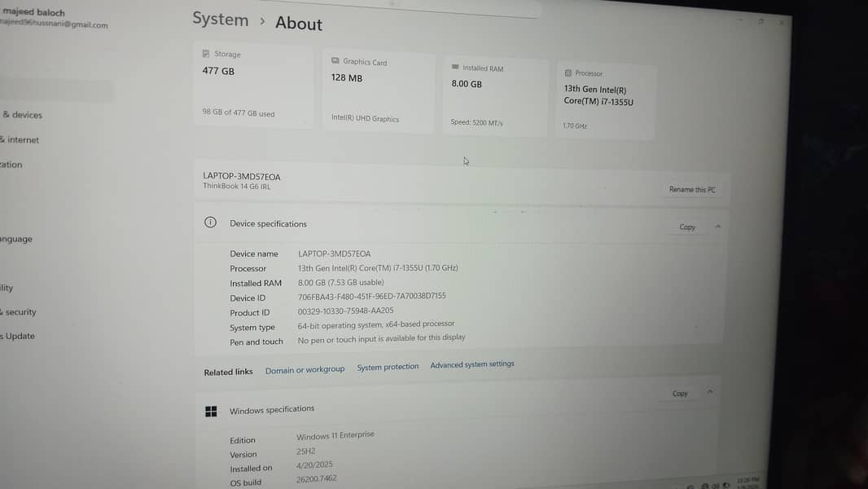Click the '8.00 GB (7.53 GB usable)' value

pos(340,283)
